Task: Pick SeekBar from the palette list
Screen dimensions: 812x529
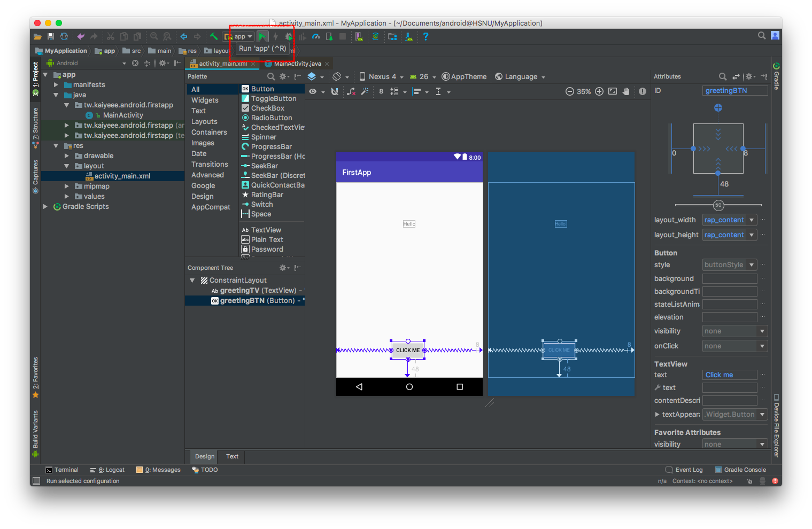Action: tap(260, 166)
